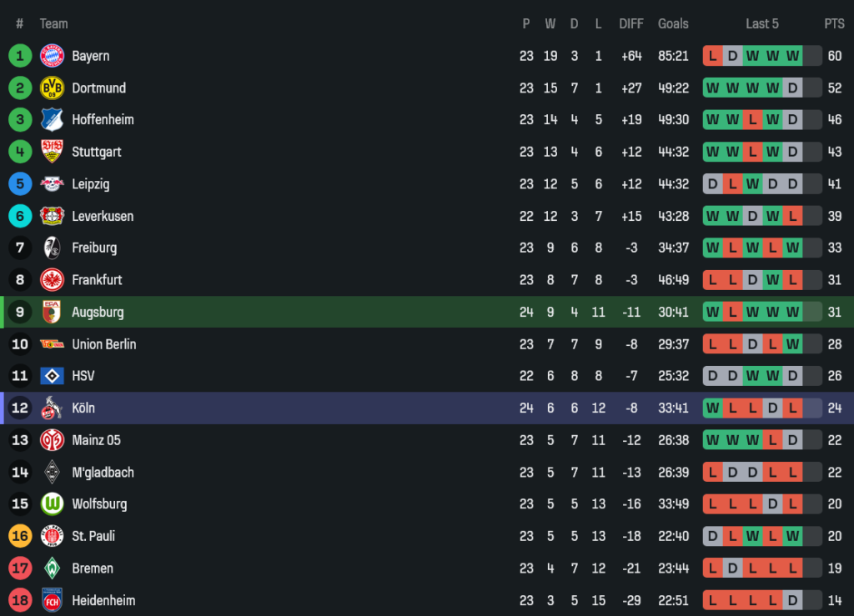The image size is (854, 616).
Task: Open the Leverkusen crest icon
Action: click(52, 216)
